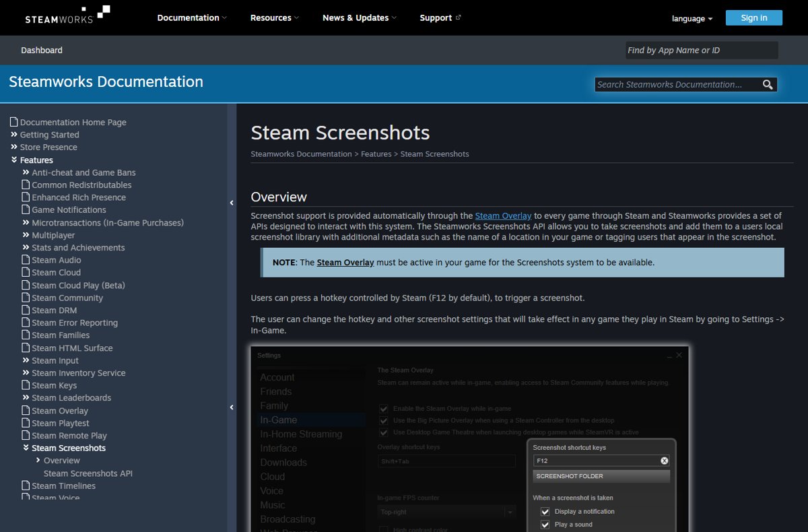Go to Dashboard

[42, 50]
